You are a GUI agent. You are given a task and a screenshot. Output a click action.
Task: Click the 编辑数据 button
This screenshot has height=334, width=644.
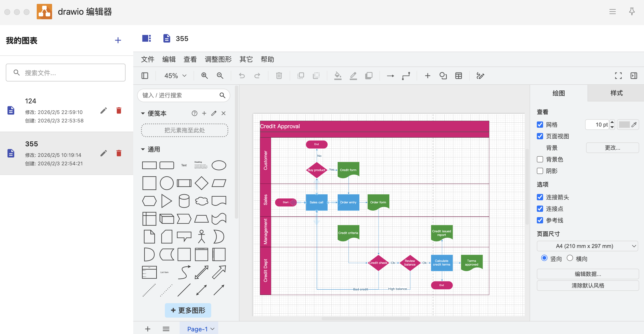pyautogui.click(x=588, y=274)
